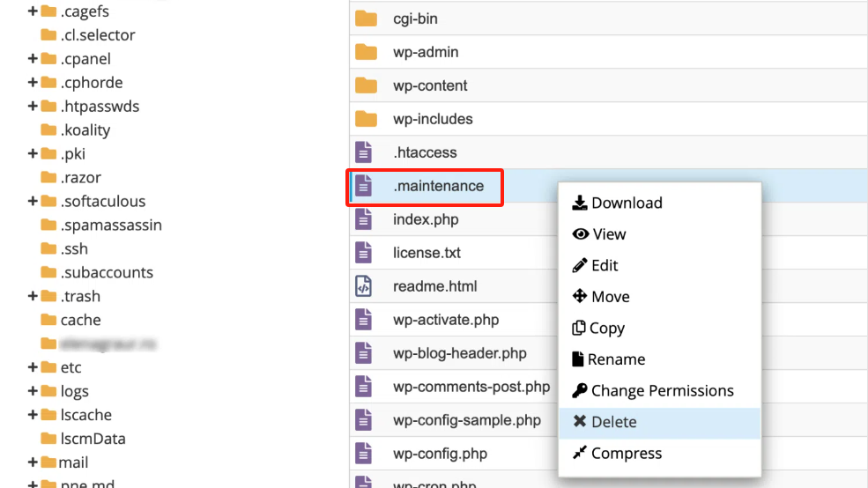
Task: Click the Compress icon in context menu
Action: [580, 453]
